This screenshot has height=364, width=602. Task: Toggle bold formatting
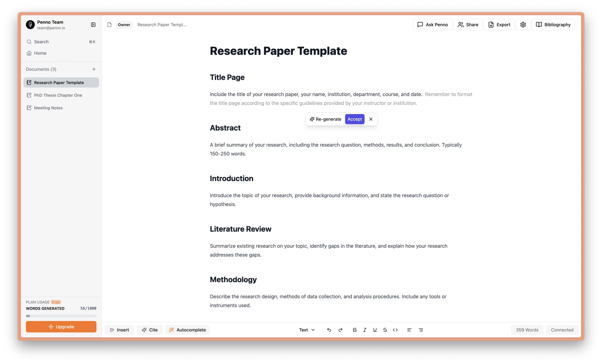point(355,330)
